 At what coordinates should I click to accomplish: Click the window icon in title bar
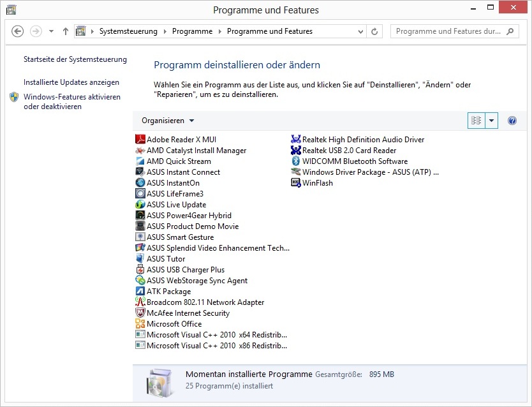[11, 10]
